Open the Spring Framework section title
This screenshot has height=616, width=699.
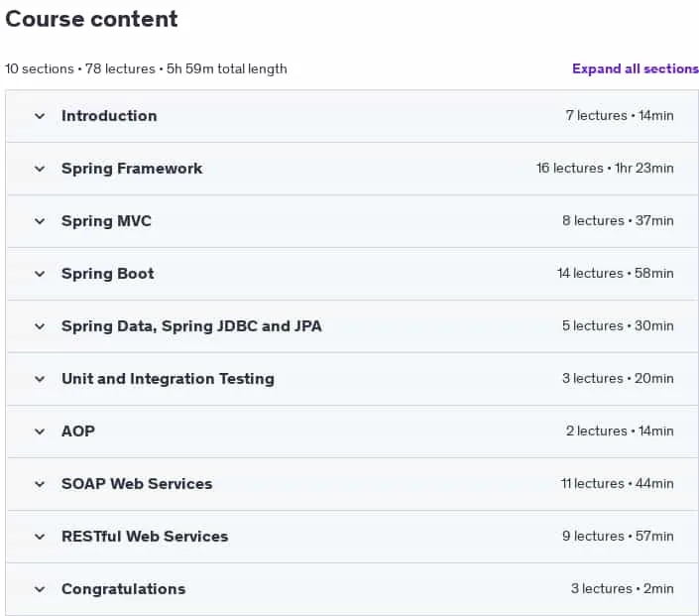point(132,169)
